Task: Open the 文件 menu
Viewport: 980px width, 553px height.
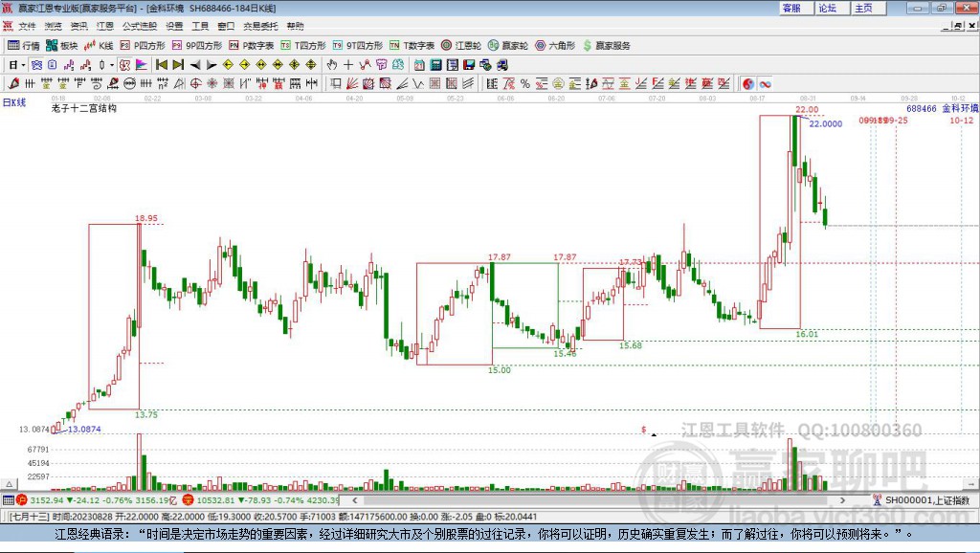Action: pyautogui.click(x=27, y=26)
